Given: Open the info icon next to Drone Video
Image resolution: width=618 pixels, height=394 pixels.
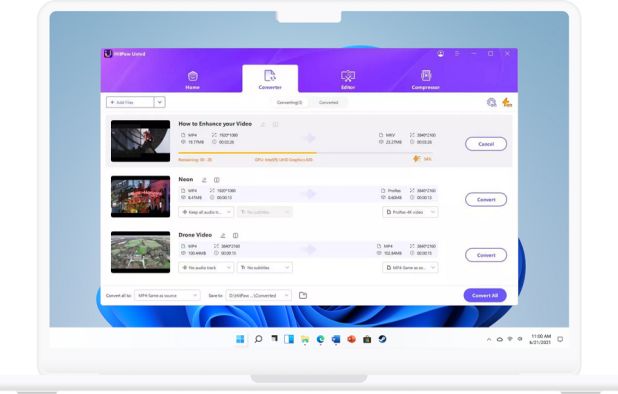Looking at the screenshot, I should pyautogui.click(x=235, y=235).
